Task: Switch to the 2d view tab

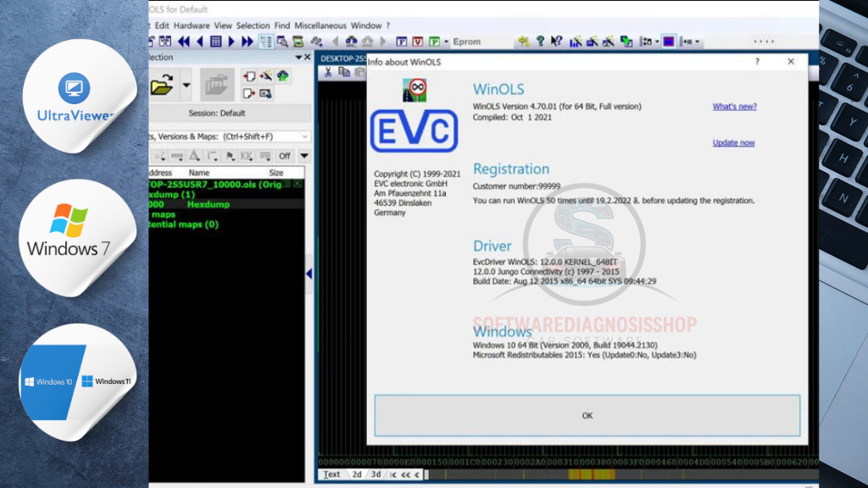Action: (356, 474)
